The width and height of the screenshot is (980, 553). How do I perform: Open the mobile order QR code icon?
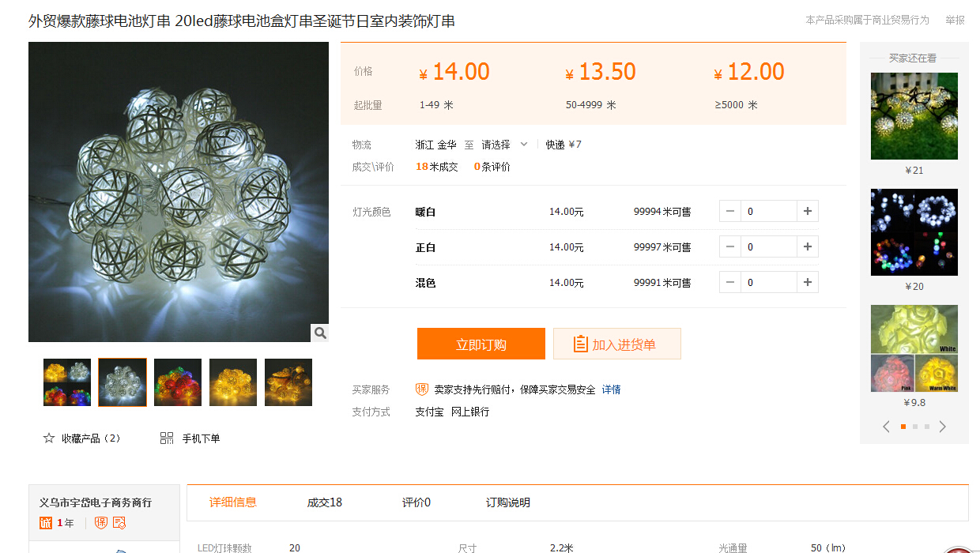pyautogui.click(x=167, y=438)
